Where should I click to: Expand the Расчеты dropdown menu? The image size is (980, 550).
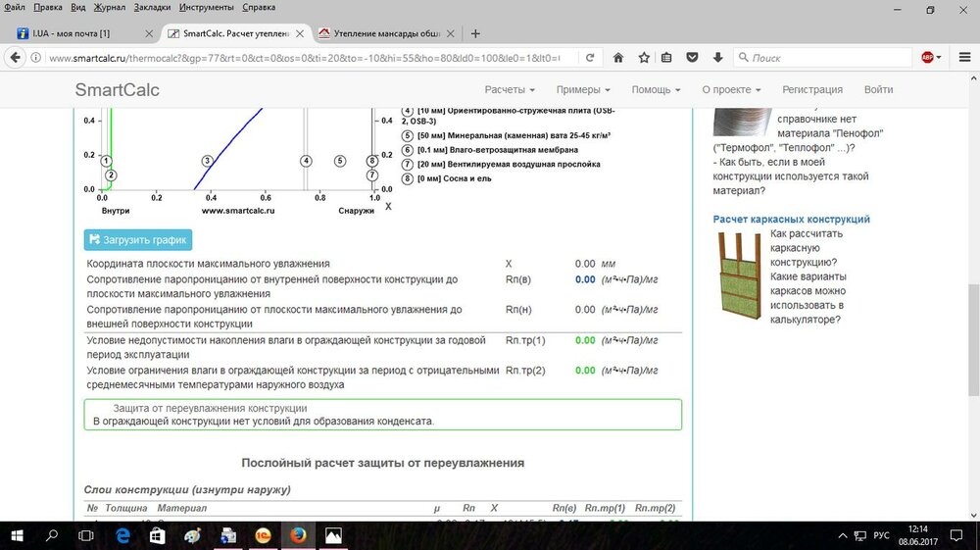point(510,90)
